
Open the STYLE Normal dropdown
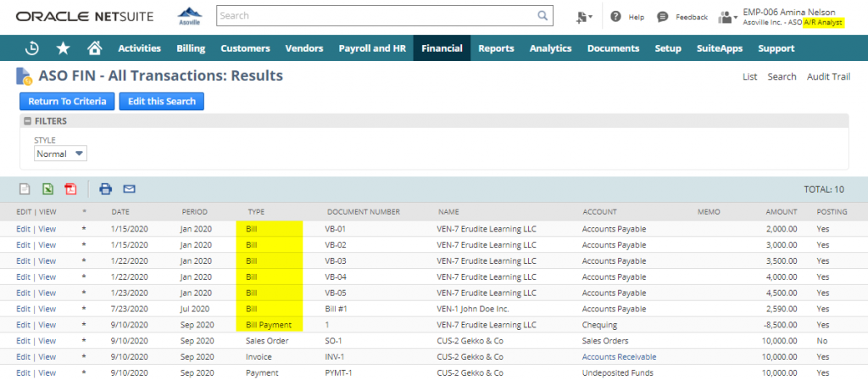coord(60,154)
